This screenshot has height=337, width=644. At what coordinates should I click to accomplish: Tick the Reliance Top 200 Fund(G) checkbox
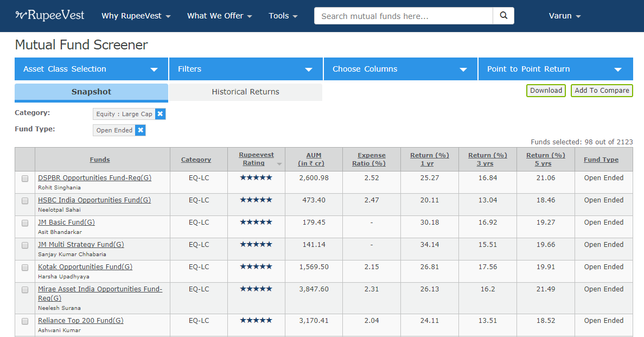[x=25, y=321]
